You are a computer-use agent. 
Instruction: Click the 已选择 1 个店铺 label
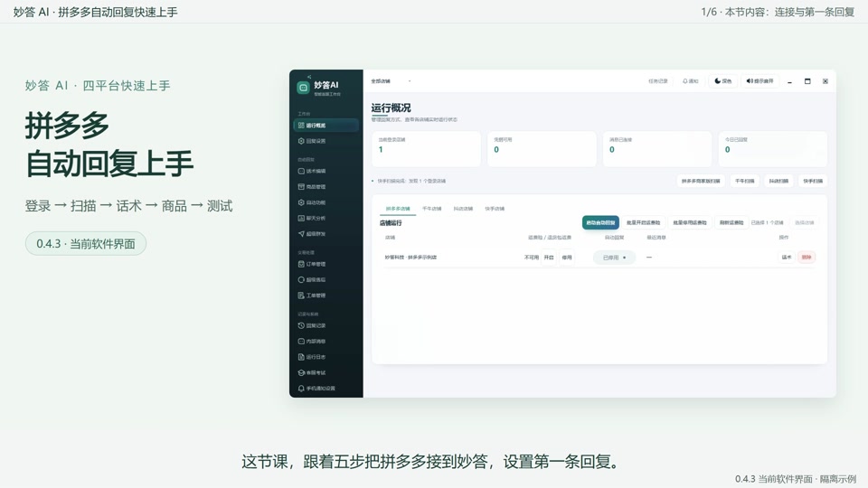tap(768, 222)
